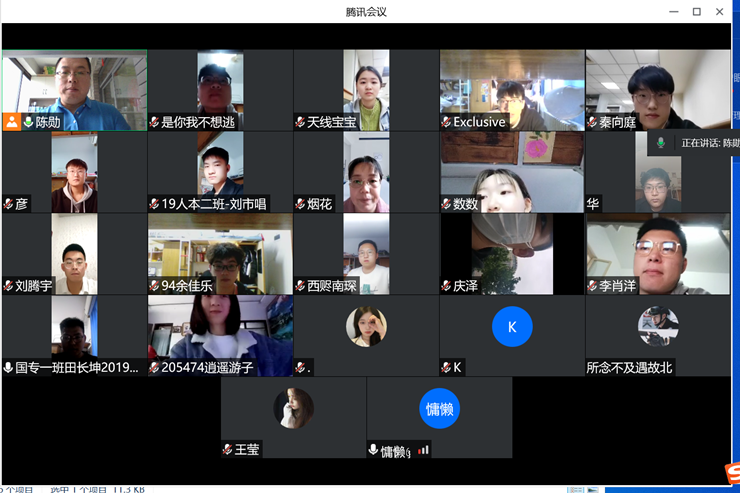
Task: Select the 19人本二班-刘市唱 video tile
Action: 220,170
